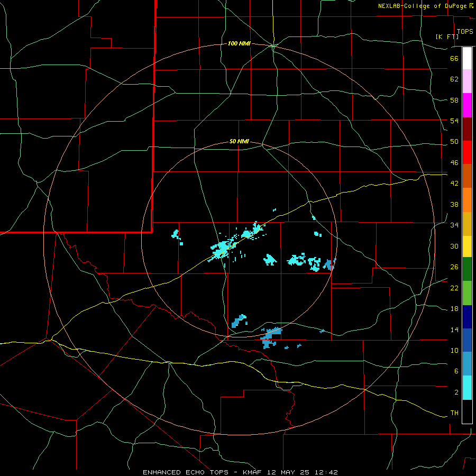Click the medium blue legend color block
The height and width of the screenshot is (476, 476).
(467, 340)
